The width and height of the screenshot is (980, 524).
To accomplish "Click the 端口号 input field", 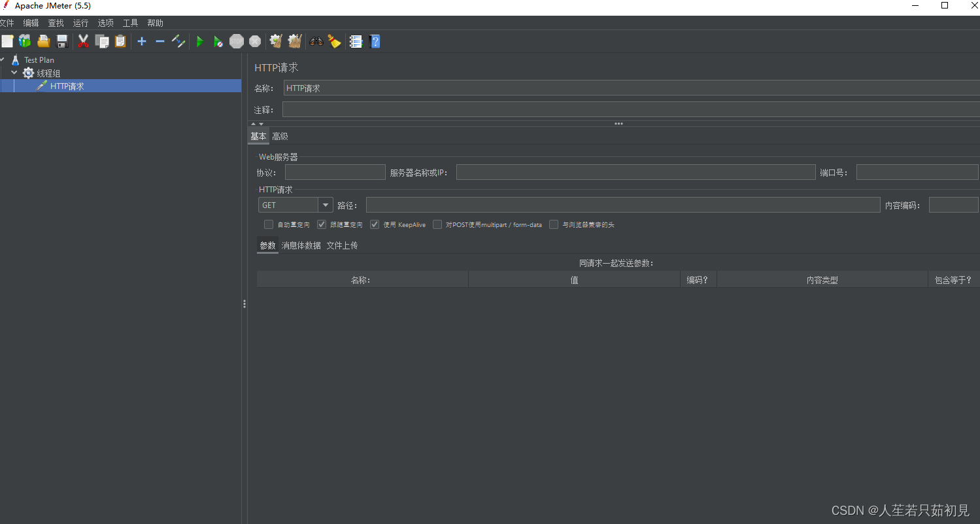I will pyautogui.click(x=917, y=172).
